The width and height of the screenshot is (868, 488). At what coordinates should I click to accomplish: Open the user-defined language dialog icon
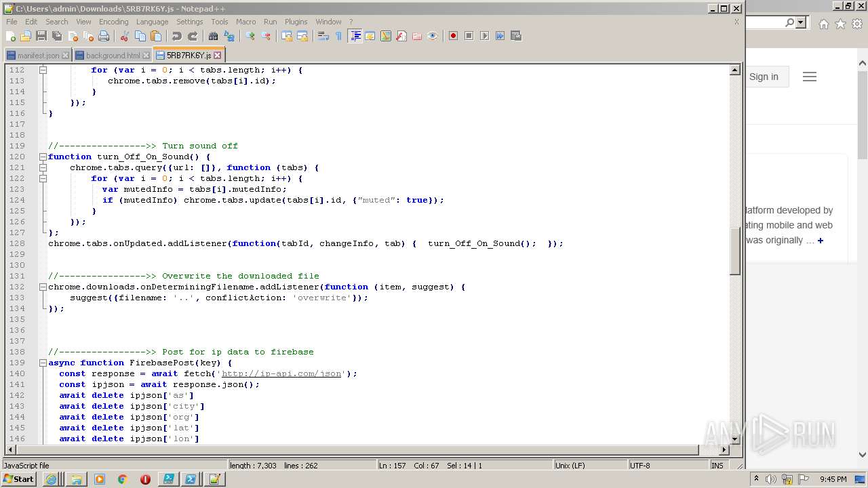point(370,36)
